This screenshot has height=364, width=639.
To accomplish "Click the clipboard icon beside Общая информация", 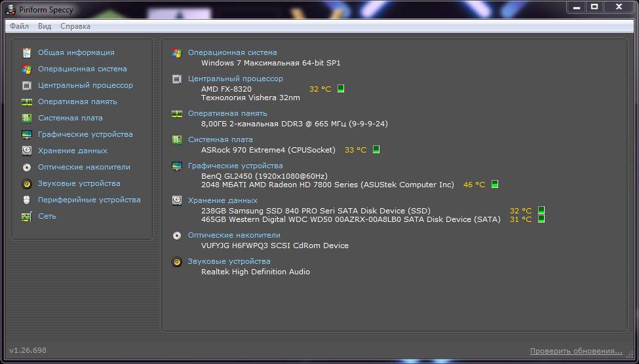I will tap(27, 52).
